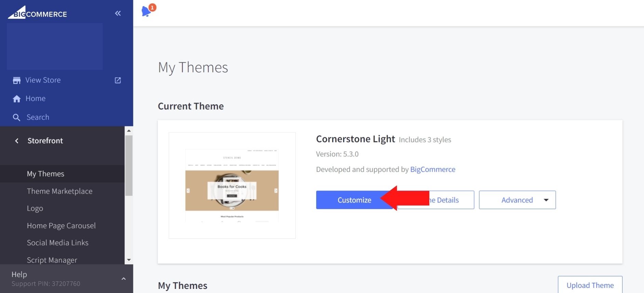The height and width of the screenshot is (293, 644).
Task: Open the notifications bell
Action: click(146, 11)
